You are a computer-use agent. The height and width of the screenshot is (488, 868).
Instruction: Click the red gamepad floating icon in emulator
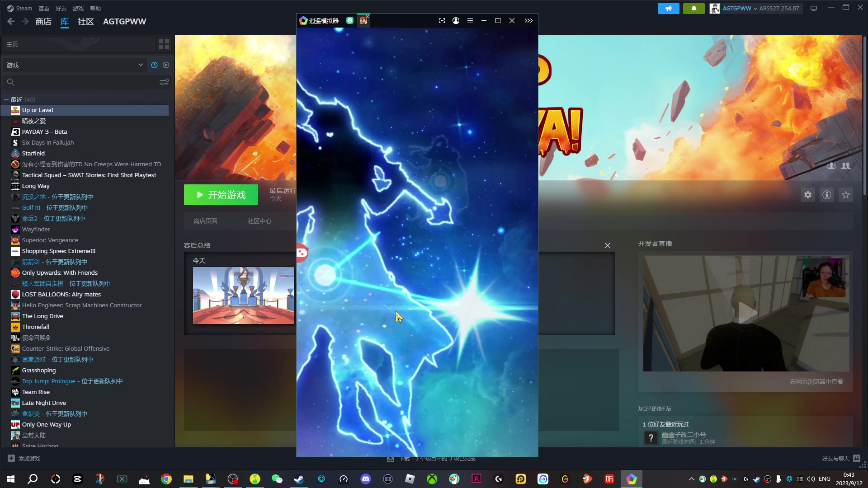(x=302, y=253)
